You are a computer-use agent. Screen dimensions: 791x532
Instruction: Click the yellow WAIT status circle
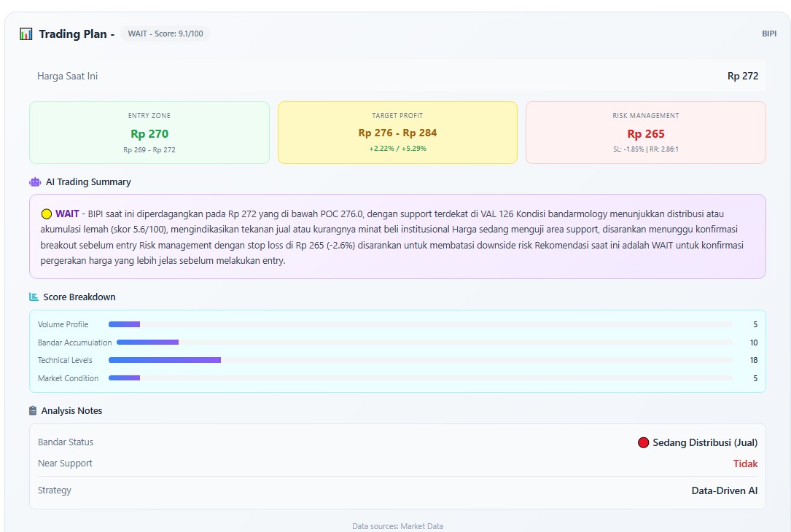click(47, 214)
